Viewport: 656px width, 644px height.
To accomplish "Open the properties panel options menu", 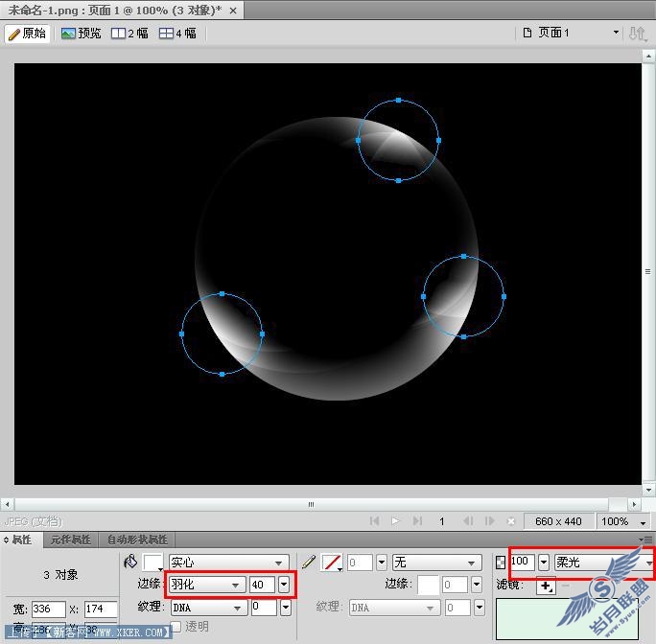I will [647, 540].
